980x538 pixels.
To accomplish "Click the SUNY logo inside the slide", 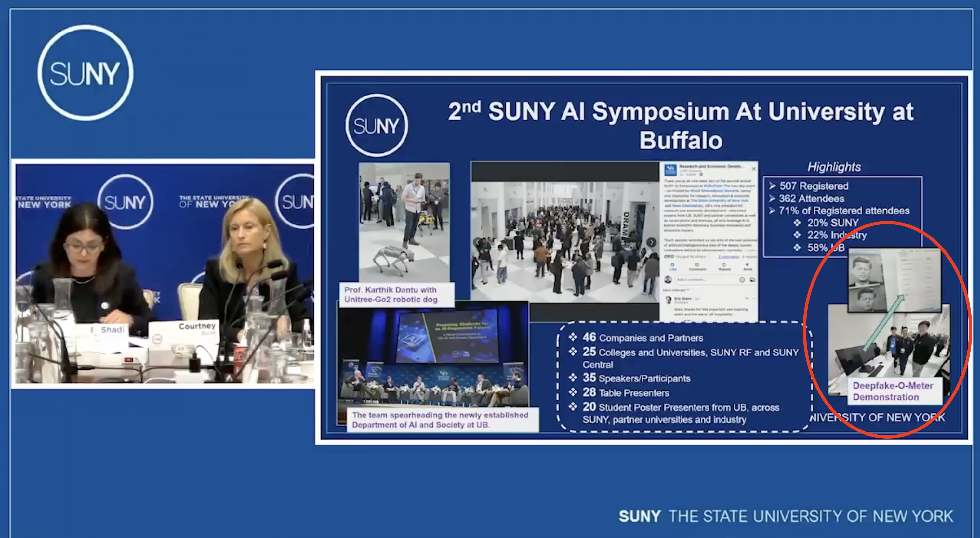I will (377, 125).
